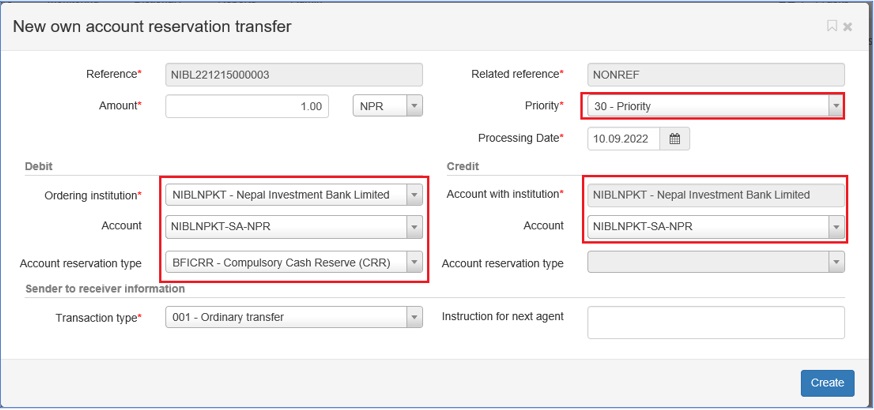
Task: Open the Credit Account dropdown
Action: [716, 227]
